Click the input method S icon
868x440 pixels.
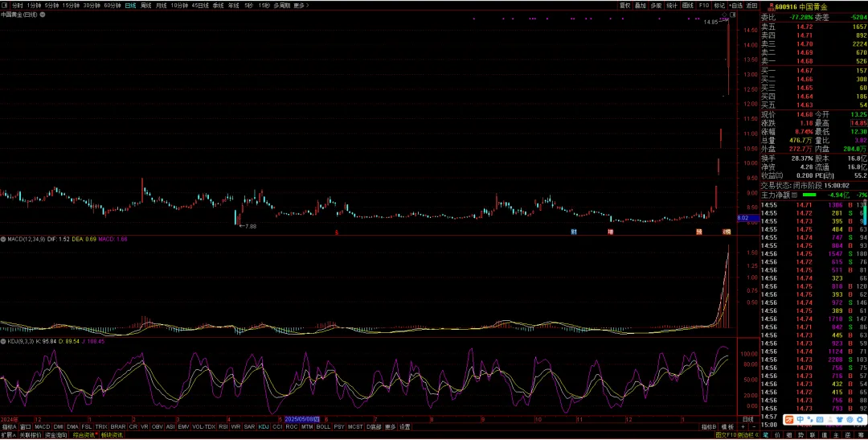[789, 420]
